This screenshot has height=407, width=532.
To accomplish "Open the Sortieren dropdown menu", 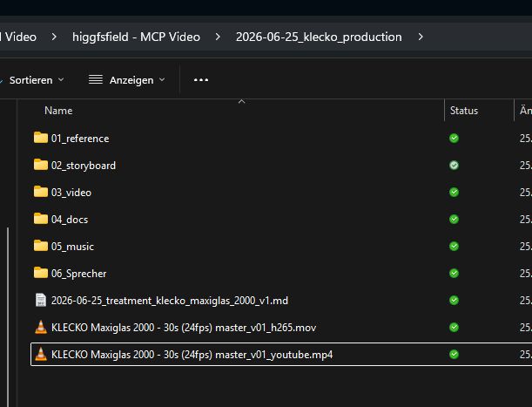I will pyautogui.click(x=37, y=80).
